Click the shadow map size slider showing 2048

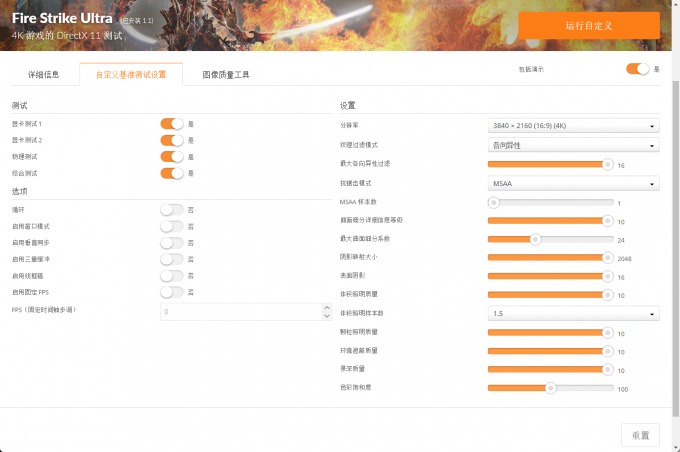click(550, 258)
